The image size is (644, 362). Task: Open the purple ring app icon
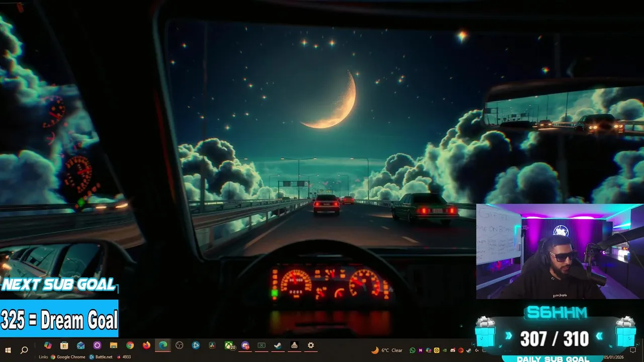click(x=97, y=345)
